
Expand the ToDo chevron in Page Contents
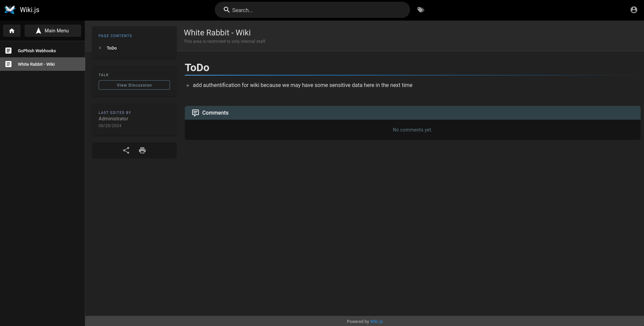pos(100,48)
